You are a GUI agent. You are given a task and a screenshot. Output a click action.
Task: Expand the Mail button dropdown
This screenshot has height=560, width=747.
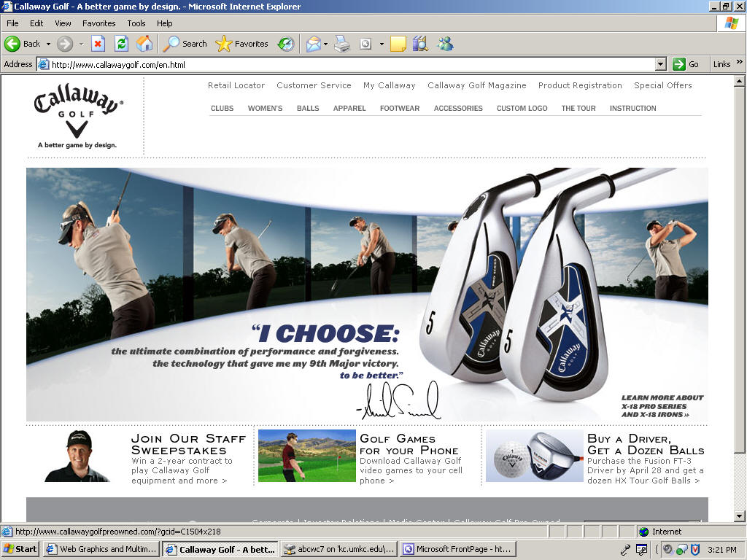click(326, 44)
